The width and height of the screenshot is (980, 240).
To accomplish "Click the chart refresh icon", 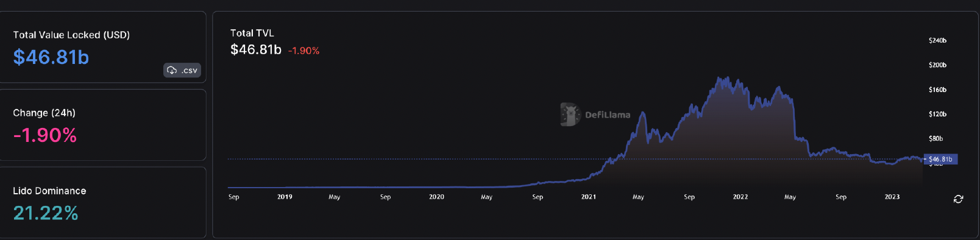I will click(x=958, y=199).
